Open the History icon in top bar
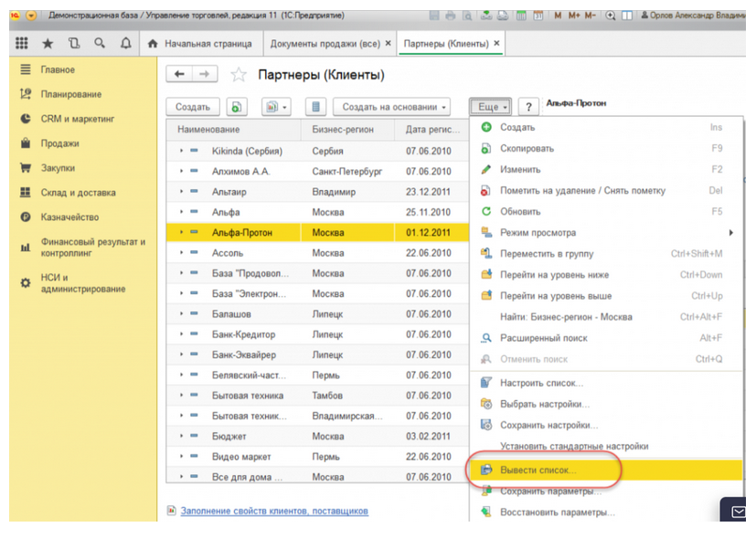This screenshot has height=538, width=756. click(x=73, y=43)
